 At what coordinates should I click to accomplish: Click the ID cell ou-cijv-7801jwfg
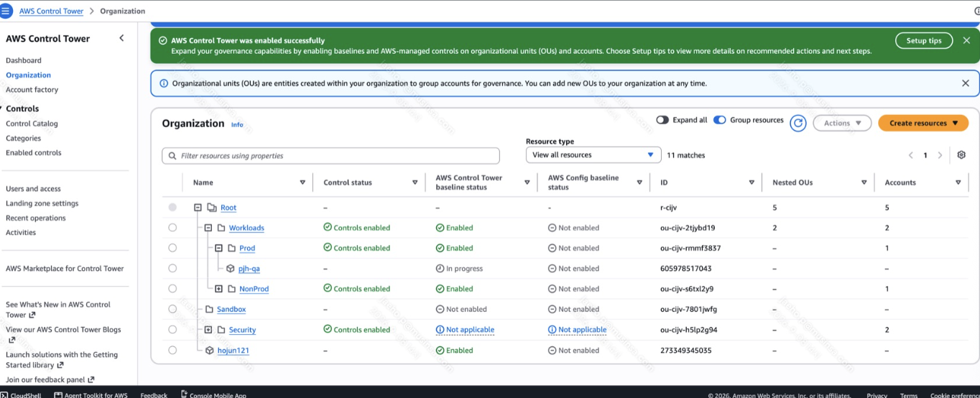688,310
